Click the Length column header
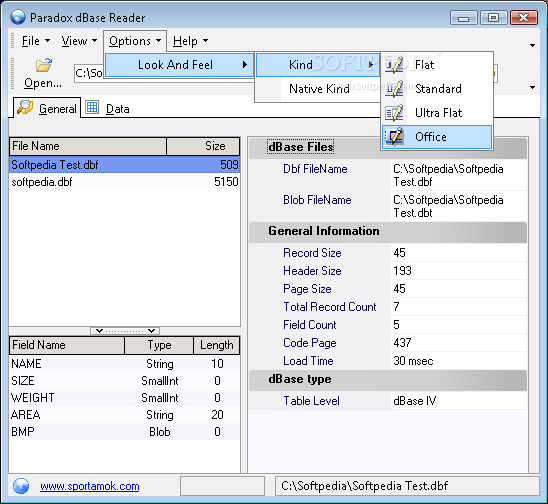548x504 pixels. [217, 345]
